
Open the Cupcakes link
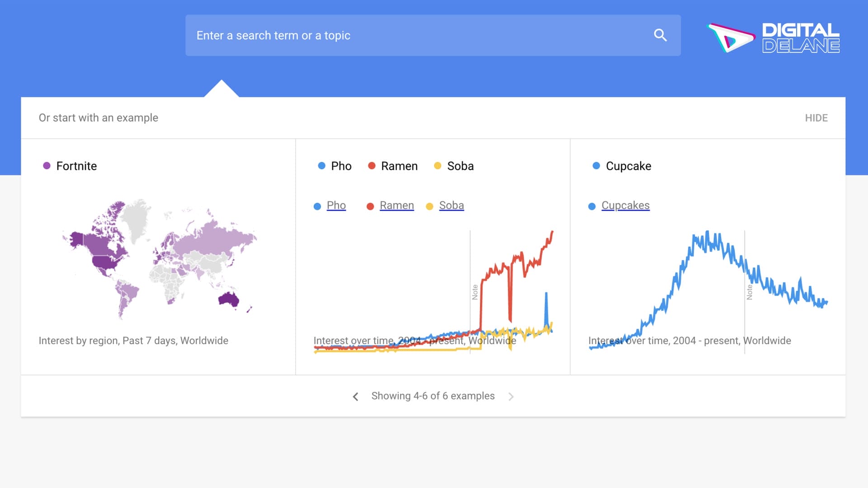(x=625, y=206)
